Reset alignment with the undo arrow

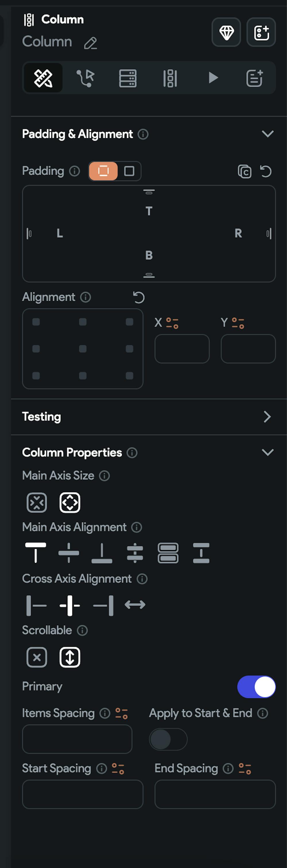click(x=138, y=297)
